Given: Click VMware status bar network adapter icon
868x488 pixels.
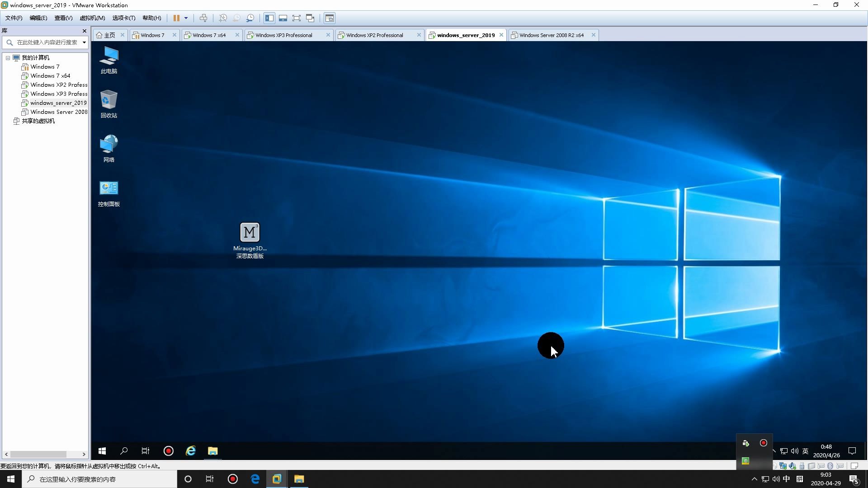Looking at the screenshot, I should (783, 466).
